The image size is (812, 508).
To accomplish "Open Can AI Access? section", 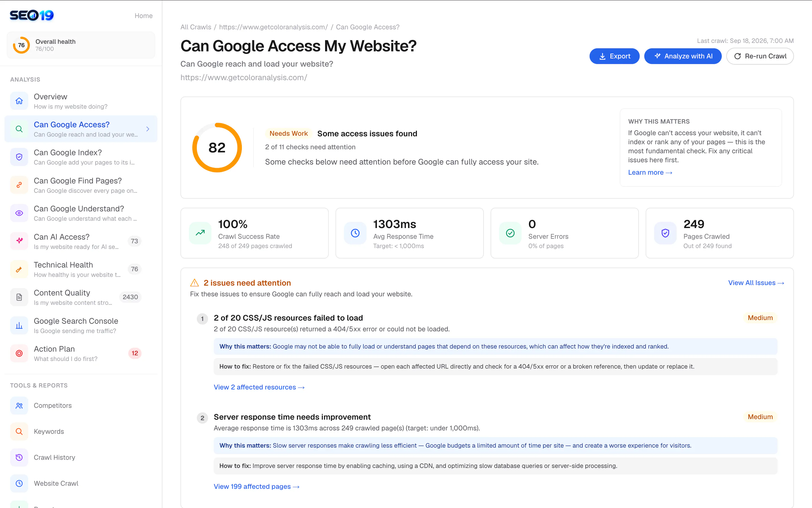I will point(81,241).
